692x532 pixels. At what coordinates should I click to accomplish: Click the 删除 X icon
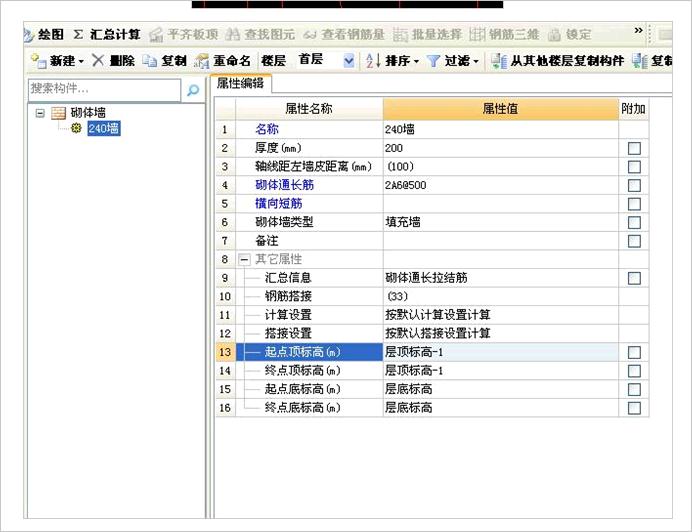[x=98, y=60]
